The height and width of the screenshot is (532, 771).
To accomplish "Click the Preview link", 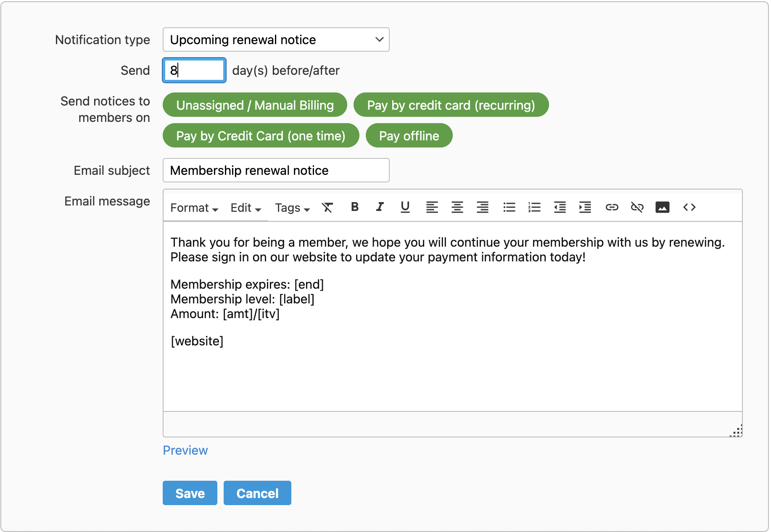I will [x=185, y=450].
